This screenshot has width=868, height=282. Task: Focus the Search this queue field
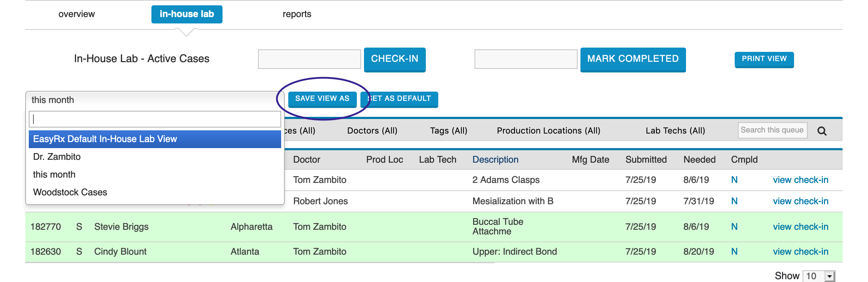click(772, 130)
